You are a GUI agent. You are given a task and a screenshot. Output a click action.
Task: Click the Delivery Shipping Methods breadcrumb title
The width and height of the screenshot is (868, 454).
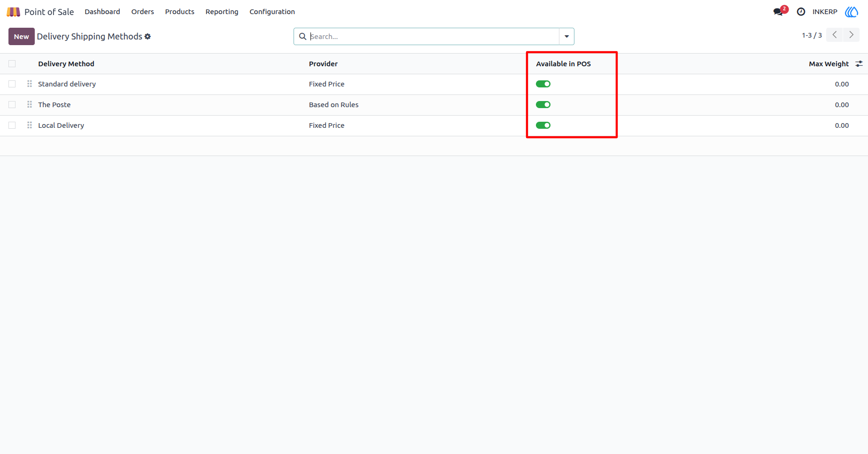pos(90,37)
